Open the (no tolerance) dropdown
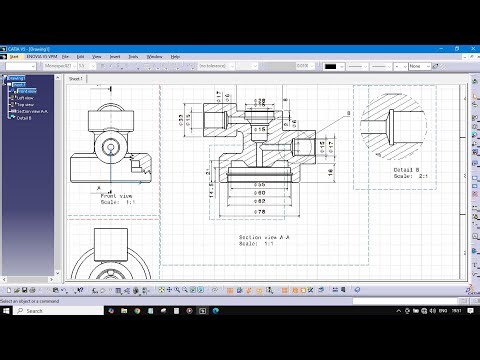 point(232,66)
